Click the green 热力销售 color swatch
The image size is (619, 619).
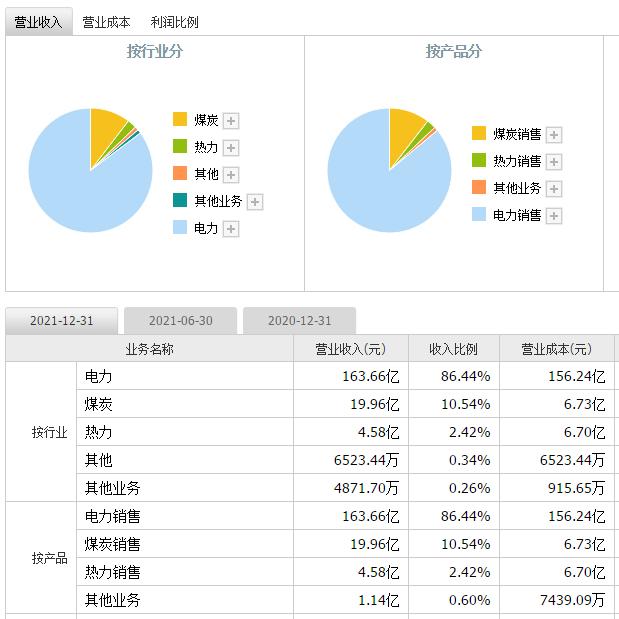pos(479,160)
